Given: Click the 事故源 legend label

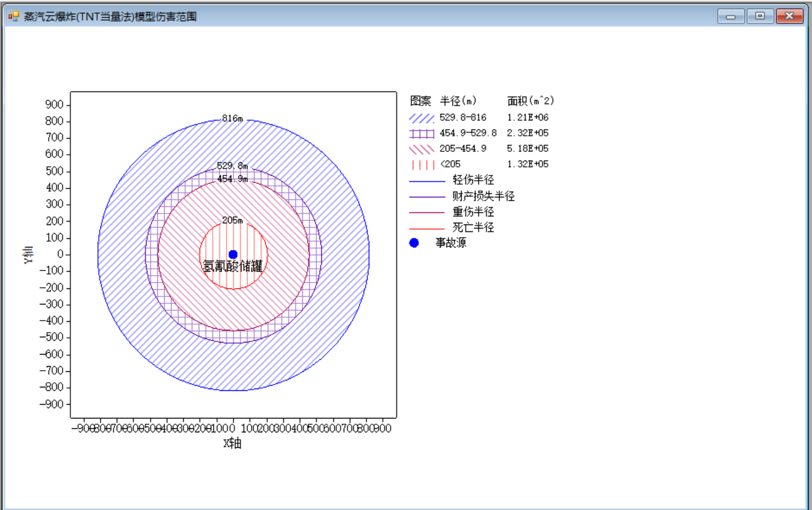Looking at the screenshot, I should pos(451,243).
